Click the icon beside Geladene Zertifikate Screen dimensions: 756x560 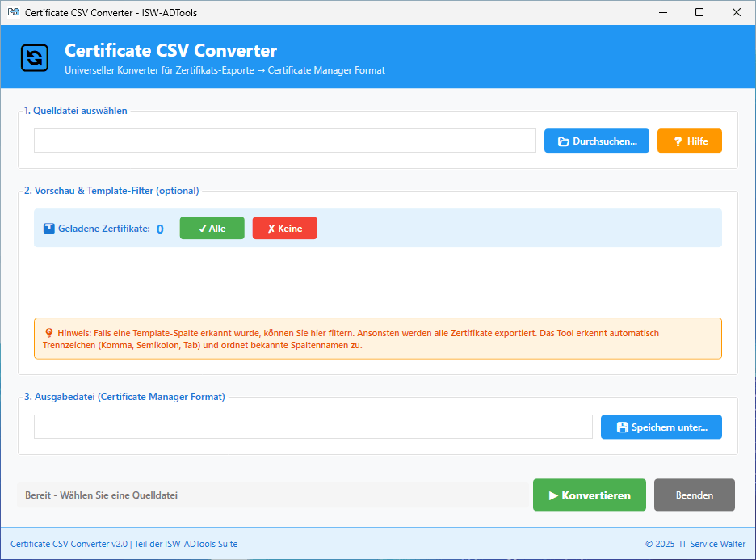click(49, 229)
